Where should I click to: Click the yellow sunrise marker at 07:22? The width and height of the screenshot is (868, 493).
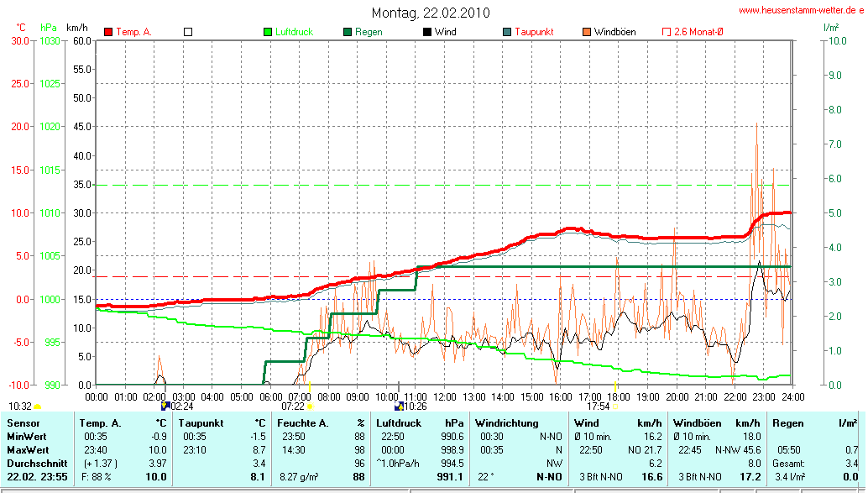pyautogui.click(x=309, y=406)
